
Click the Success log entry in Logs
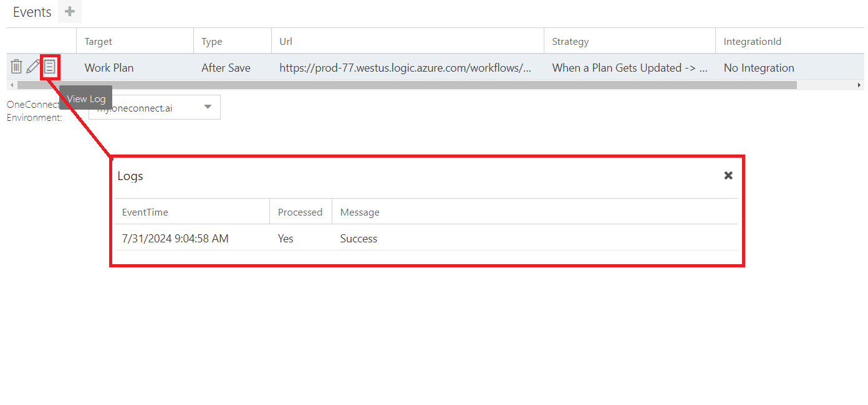point(359,238)
